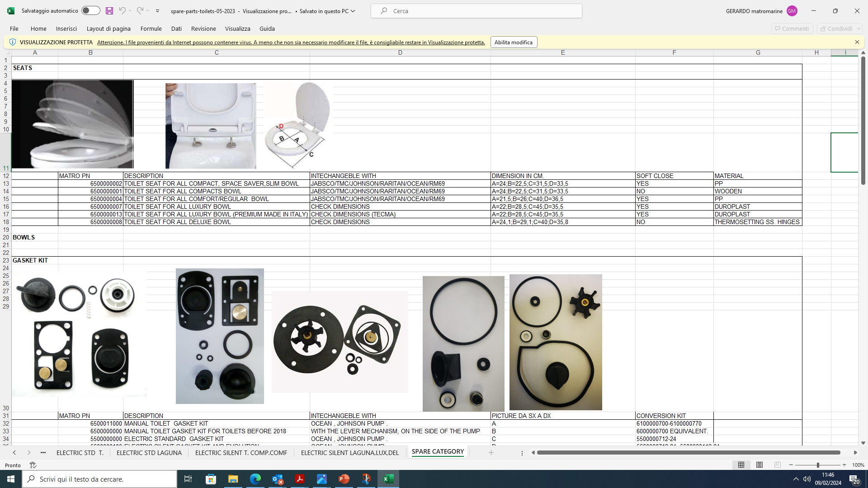Image resolution: width=868 pixels, height=488 pixels.
Task: Switch to ELECTRIC STD LAGUNA sheet tab
Action: click(149, 452)
